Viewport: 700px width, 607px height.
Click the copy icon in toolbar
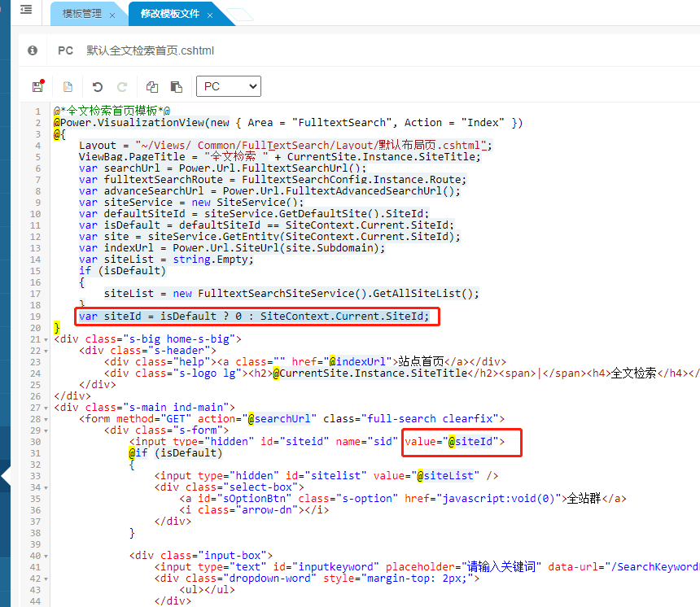pos(152,86)
